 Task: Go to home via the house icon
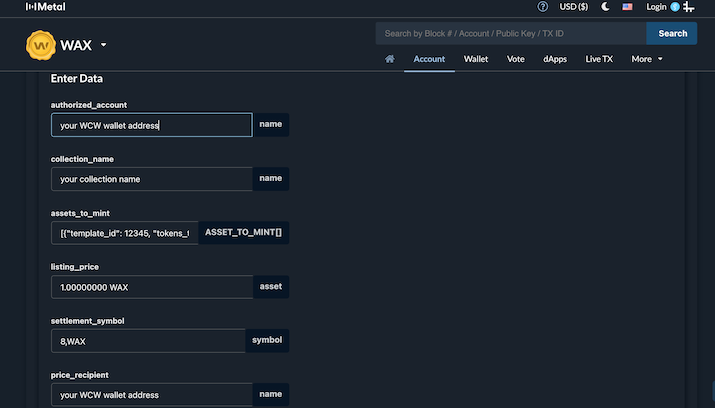389,59
